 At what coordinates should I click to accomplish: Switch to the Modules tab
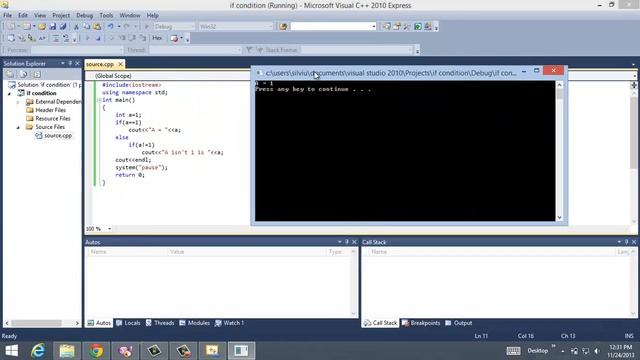[x=194, y=323]
